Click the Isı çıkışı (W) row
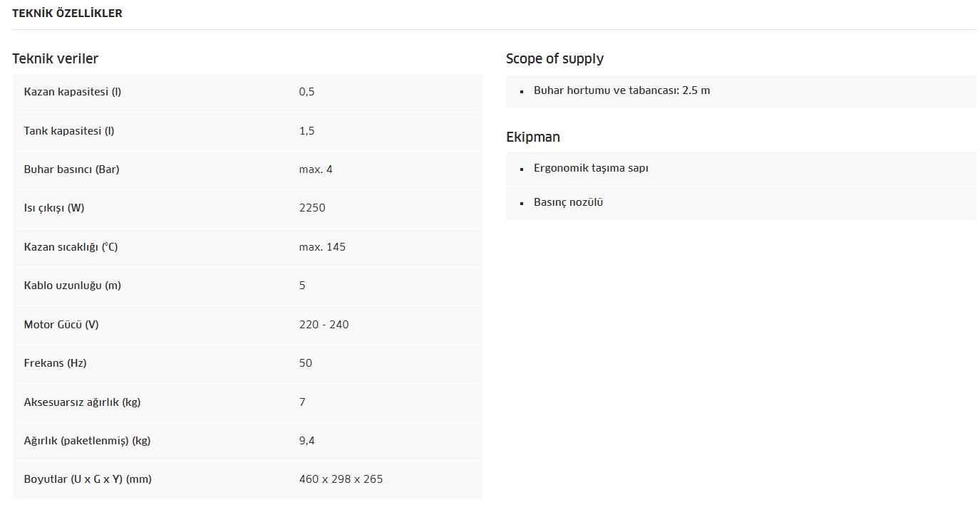The image size is (980, 512). (247, 208)
